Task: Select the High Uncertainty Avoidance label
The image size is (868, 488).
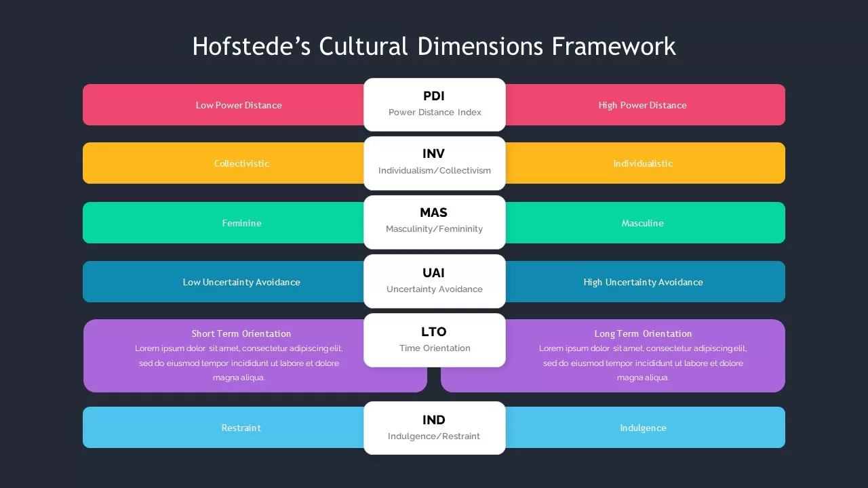Action: (643, 282)
